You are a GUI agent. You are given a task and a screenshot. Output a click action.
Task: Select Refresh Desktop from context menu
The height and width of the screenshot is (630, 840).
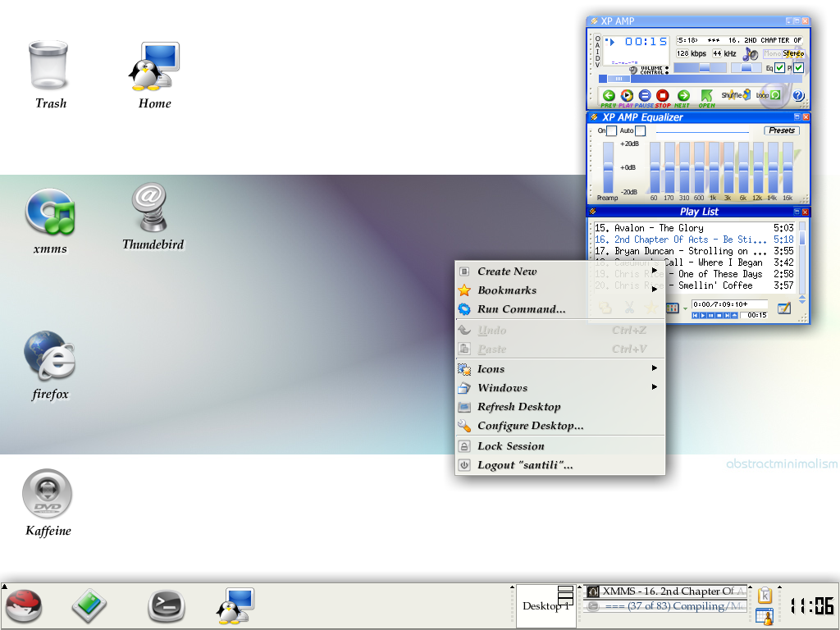559,407
